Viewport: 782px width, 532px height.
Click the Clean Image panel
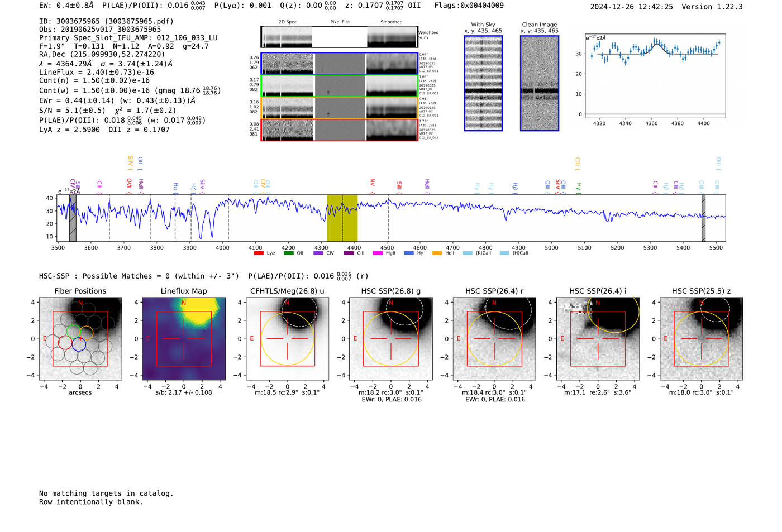tap(540, 83)
